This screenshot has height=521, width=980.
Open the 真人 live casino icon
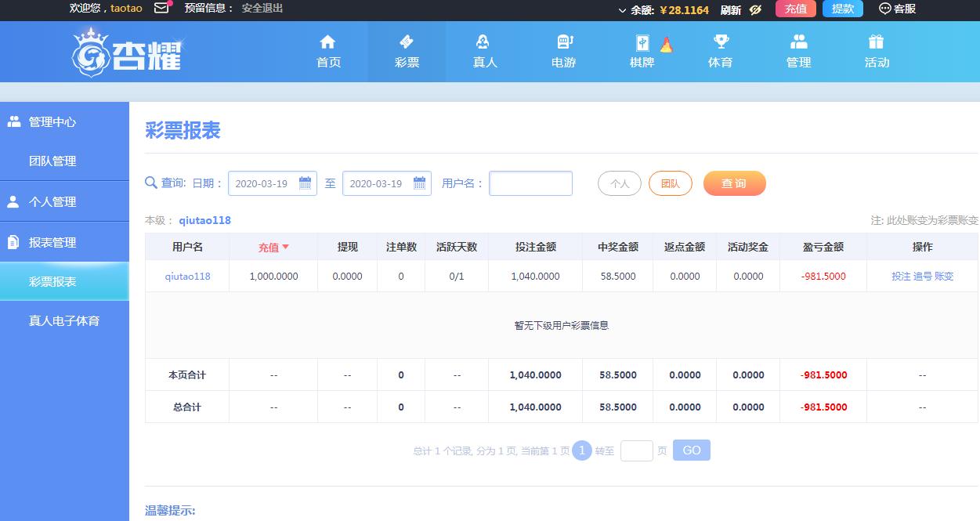point(485,42)
